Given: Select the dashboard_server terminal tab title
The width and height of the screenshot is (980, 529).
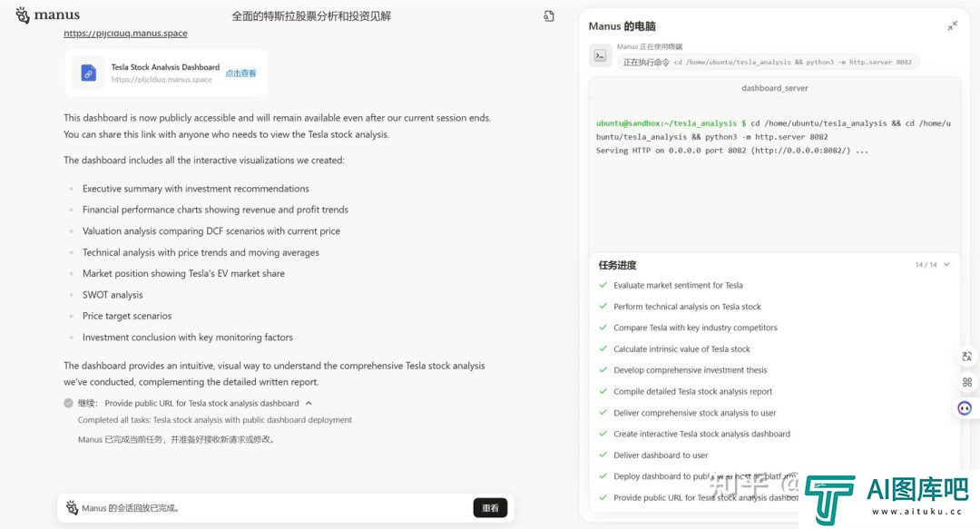Looking at the screenshot, I should pyautogui.click(x=774, y=88).
